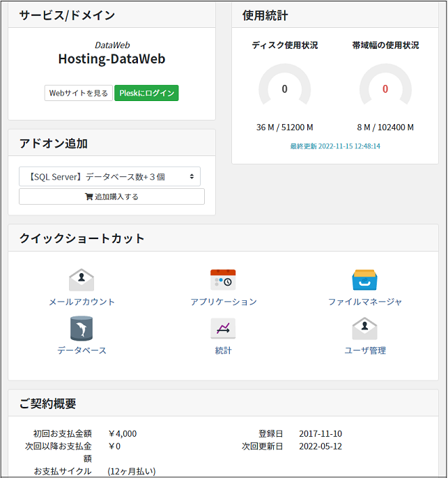
Task: Click the アプリケーション link text
Action: tap(224, 302)
